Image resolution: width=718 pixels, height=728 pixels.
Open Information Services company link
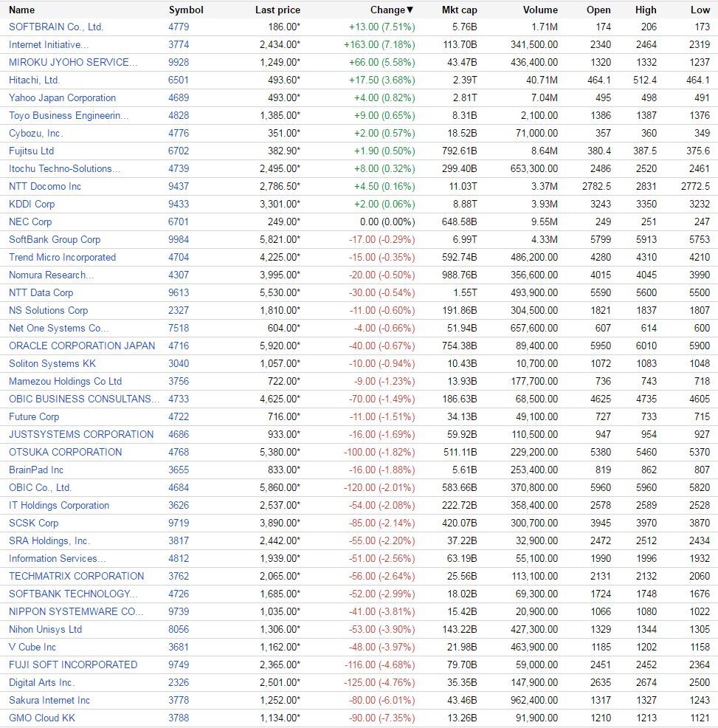click(57, 558)
